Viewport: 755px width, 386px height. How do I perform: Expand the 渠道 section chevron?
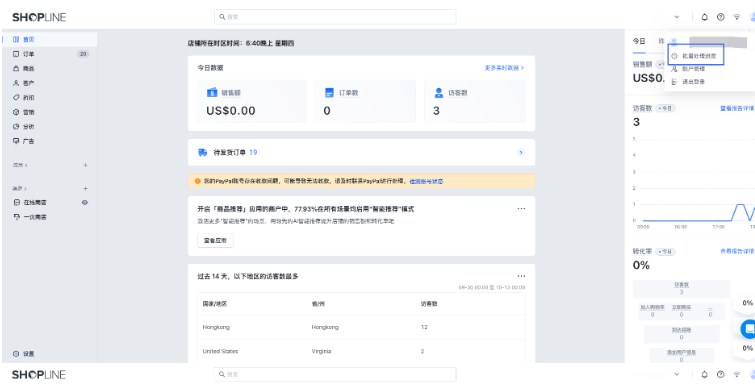(x=26, y=188)
